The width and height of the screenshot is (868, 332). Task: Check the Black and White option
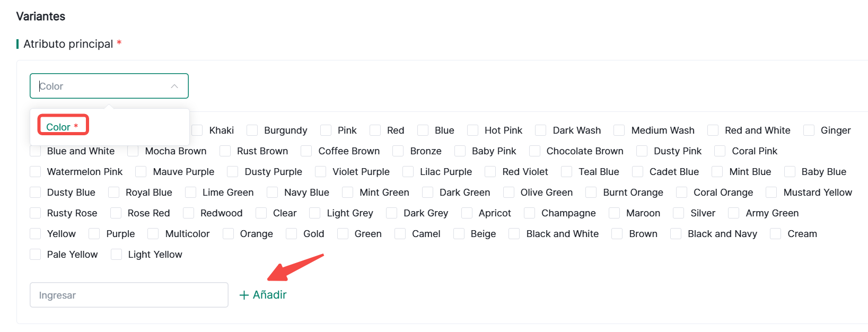(514, 234)
